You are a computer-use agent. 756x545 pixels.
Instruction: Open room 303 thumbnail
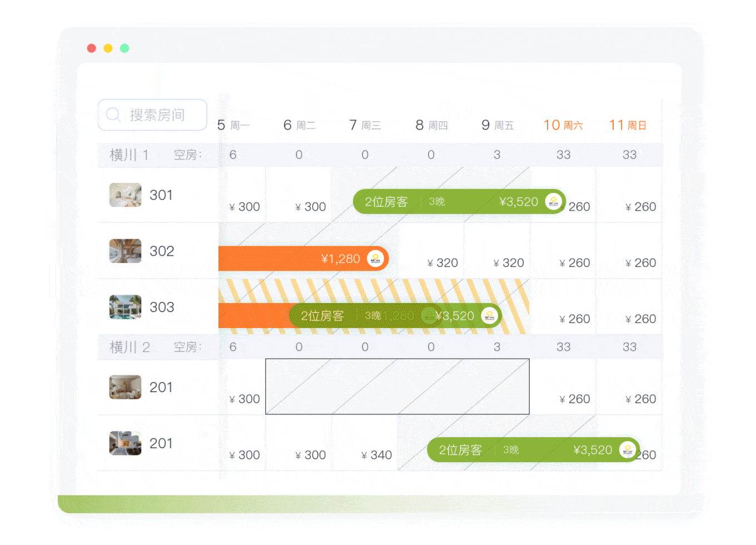[x=125, y=307]
